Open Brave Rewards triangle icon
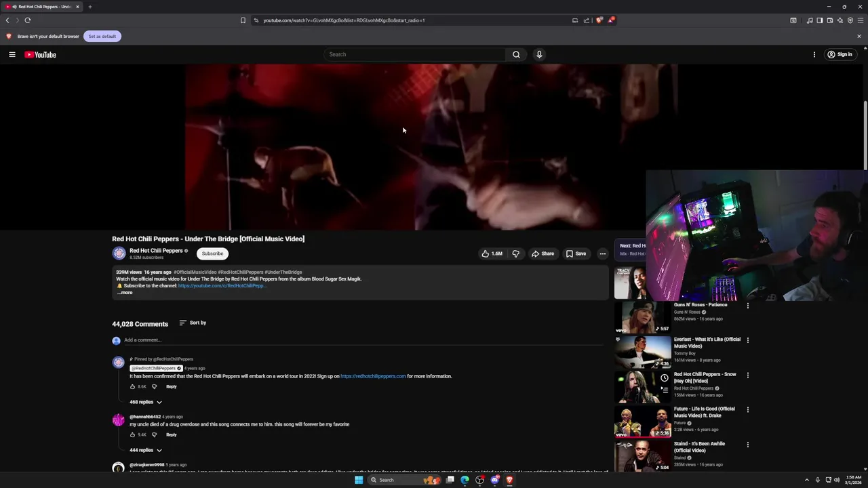The image size is (868, 488). [x=611, y=20]
